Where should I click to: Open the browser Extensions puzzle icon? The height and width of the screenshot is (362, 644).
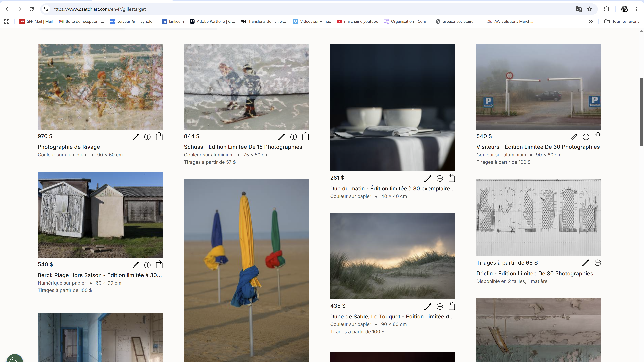[x=606, y=9]
